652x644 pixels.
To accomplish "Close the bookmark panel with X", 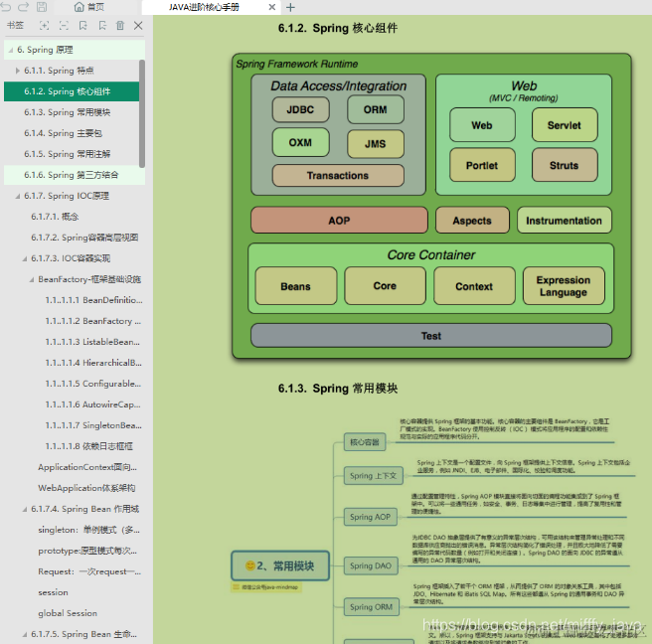I will pos(138,26).
